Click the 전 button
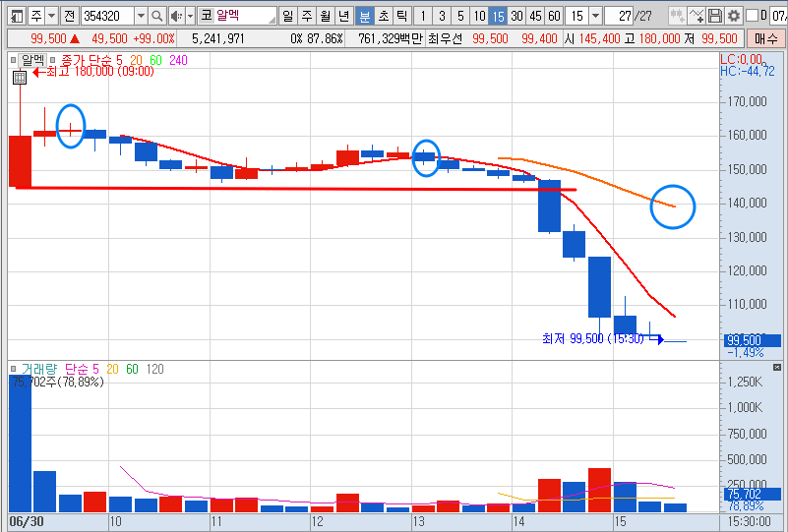The image size is (788, 532). pos(69,16)
